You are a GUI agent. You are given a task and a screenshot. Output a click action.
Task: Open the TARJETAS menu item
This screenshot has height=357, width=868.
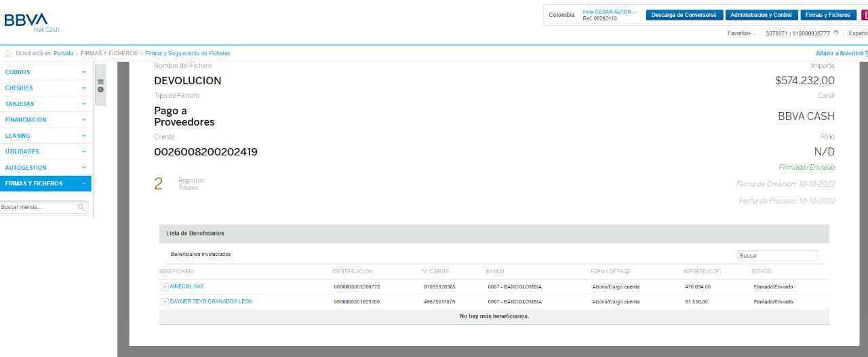tap(45, 104)
